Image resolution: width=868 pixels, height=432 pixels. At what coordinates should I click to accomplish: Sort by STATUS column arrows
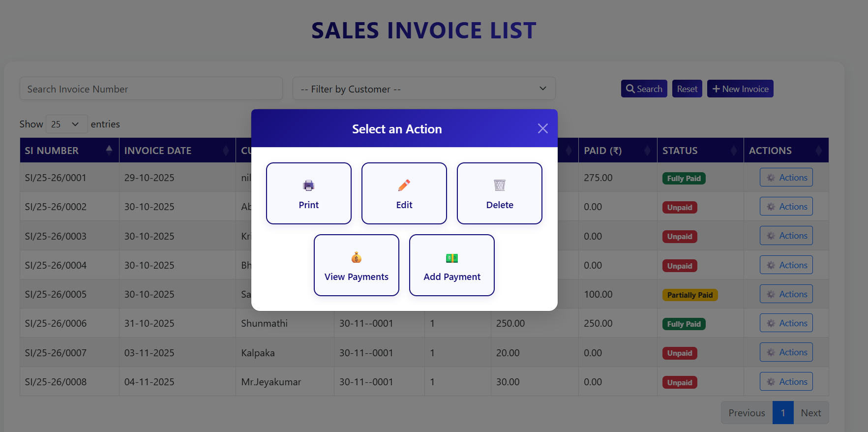[734, 151]
